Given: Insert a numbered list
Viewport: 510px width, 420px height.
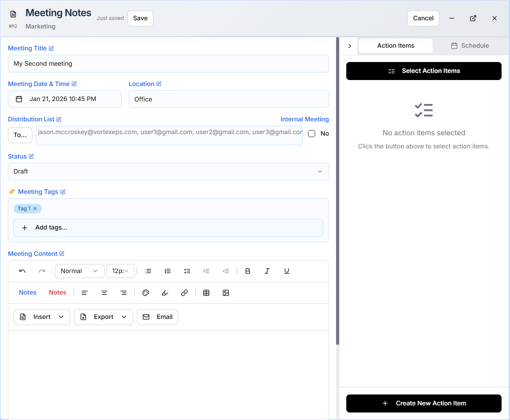Looking at the screenshot, I should point(168,271).
